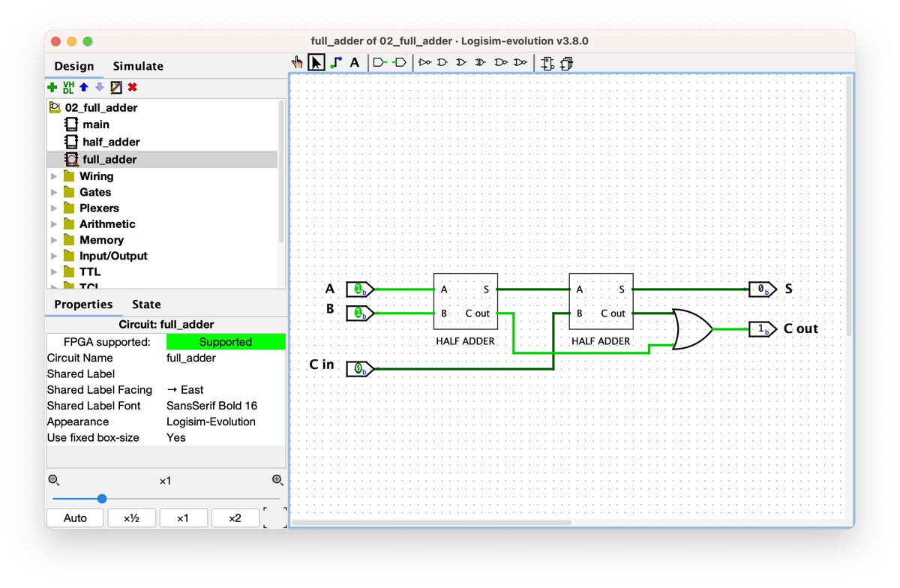Open the Use fixed box-size Yes dropdown
Viewport: 900px width, 588px height.
[x=226, y=437]
